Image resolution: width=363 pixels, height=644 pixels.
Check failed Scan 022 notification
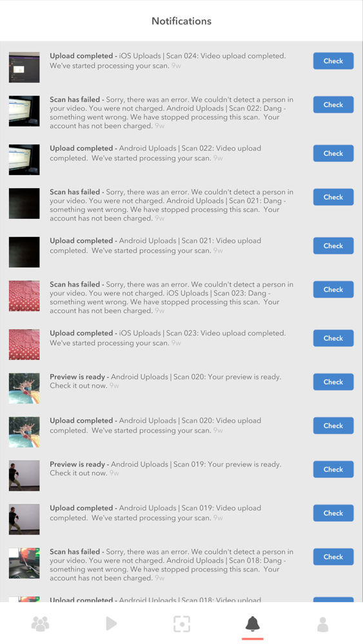click(333, 104)
